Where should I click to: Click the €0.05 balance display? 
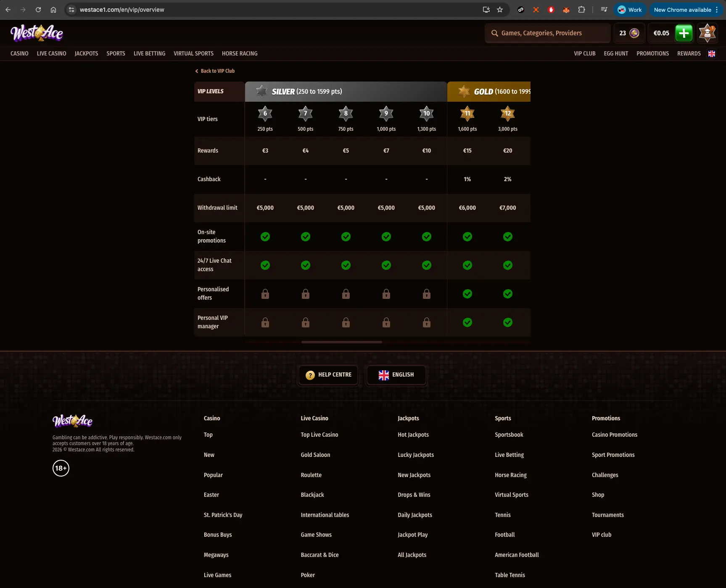click(x=661, y=33)
